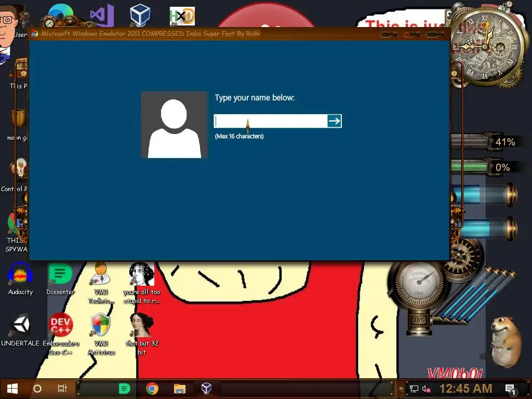The width and height of the screenshot is (532, 399).
Task: Click the name input field
Action: click(x=270, y=121)
